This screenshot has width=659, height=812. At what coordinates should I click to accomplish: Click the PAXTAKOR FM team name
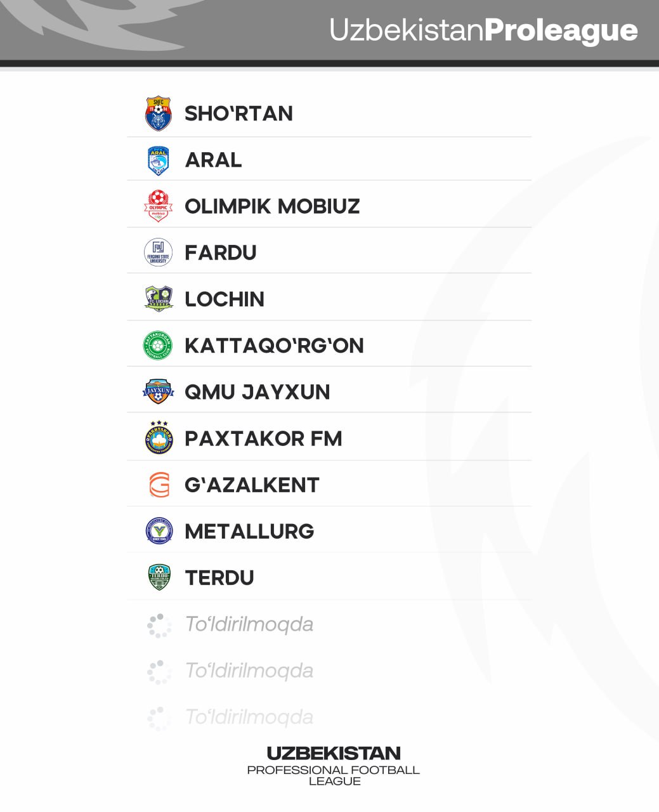(263, 438)
